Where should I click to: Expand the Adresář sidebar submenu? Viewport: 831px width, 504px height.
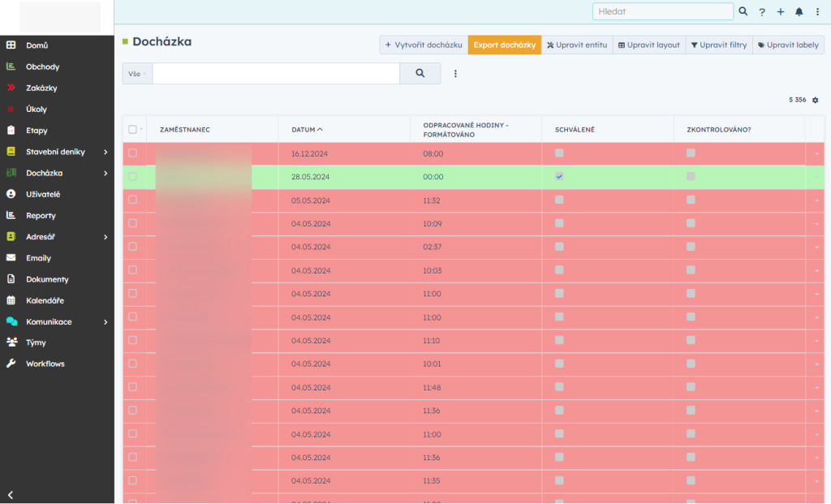105,237
